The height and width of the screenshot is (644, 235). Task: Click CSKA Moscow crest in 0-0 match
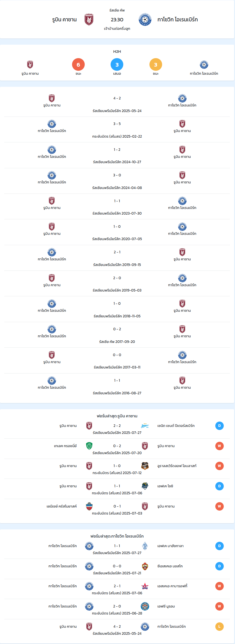pyautogui.click(x=145, y=566)
